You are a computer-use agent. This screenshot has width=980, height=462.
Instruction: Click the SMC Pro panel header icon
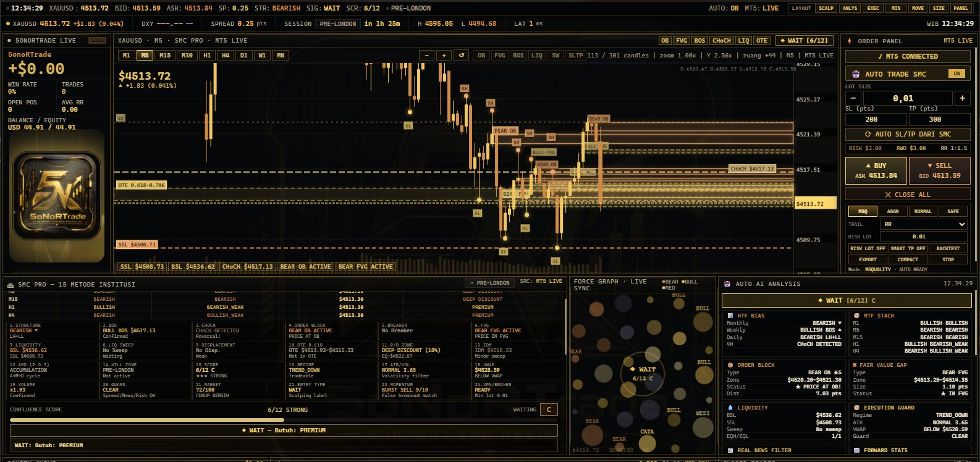point(11,285)
